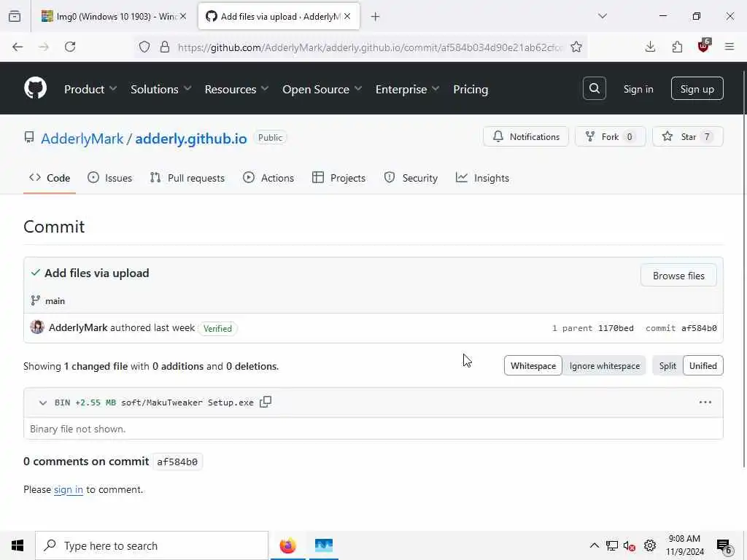Collapse the MakuTweaker Setup.exe file diff
This screenshot has height=560, width=747.
tap(43, 402)
